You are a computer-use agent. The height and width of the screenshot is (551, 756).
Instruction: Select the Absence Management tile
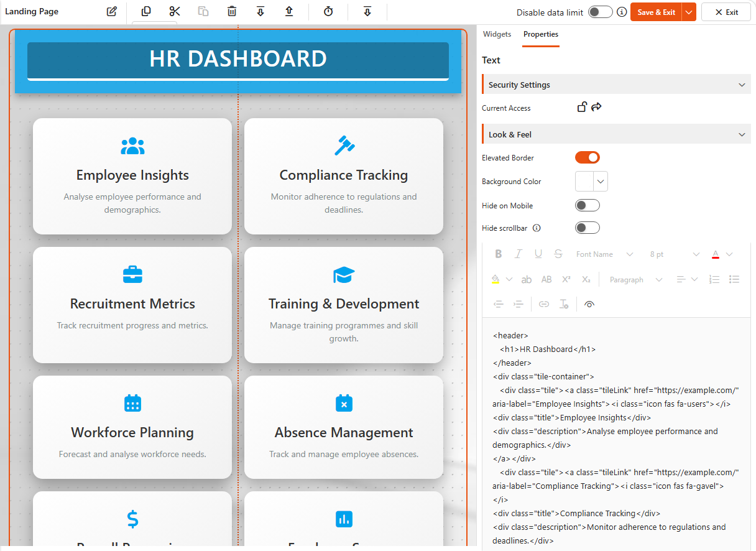tap(344, 427)
